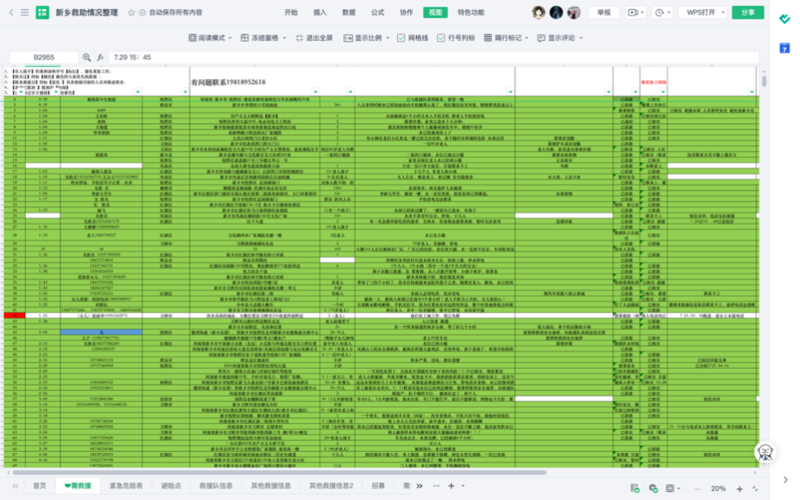Click the fx function icon
Image resolution: width=800 pixels, height=500 pixels.
pyautogui.click(x=100, y=58)
